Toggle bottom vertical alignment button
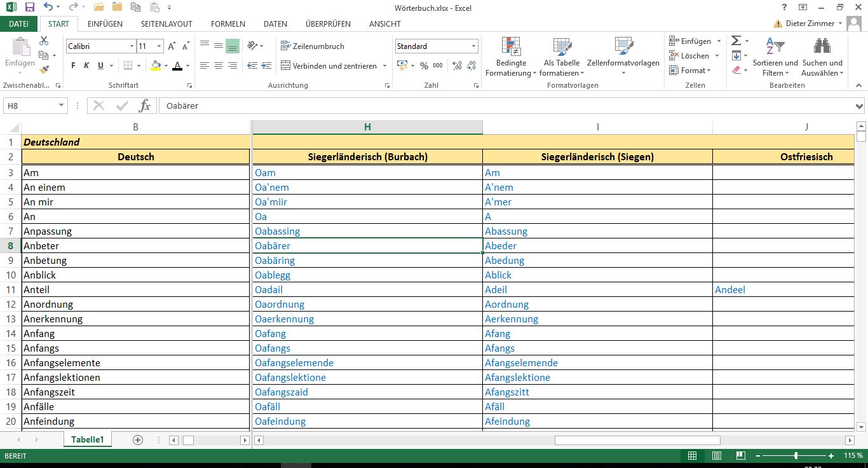This screenshot has height=468, width=868. tap(232, 46)
